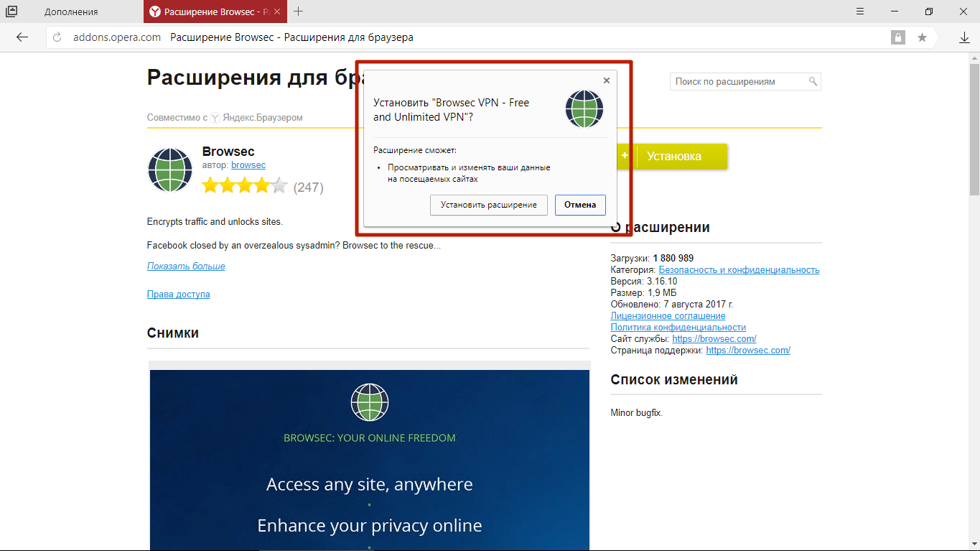Viewport: 980px width, 551px height.
Task: Go back with the arrow button
Action: pos(22,37)
